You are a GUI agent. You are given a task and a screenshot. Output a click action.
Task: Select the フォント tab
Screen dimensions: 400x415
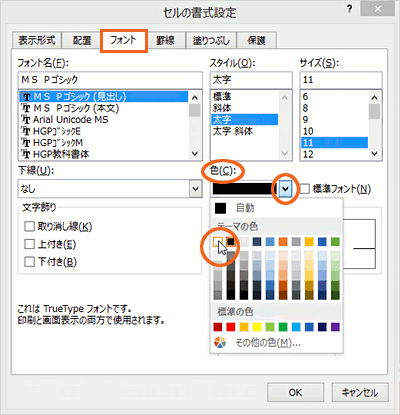pos(124,40)
